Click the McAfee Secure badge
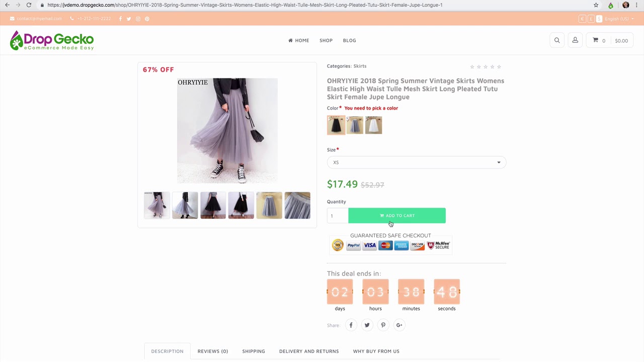644x362 pixels. click(x=438, y=245)
